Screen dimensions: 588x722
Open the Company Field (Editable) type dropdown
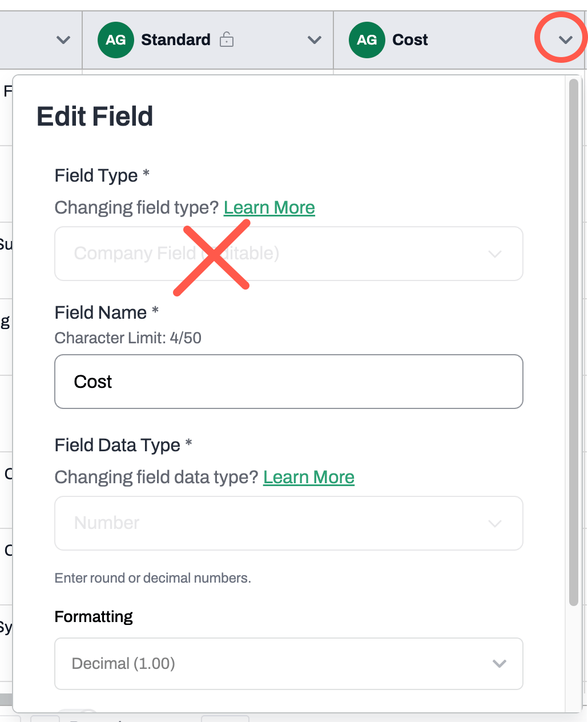[x=289, y=254]
